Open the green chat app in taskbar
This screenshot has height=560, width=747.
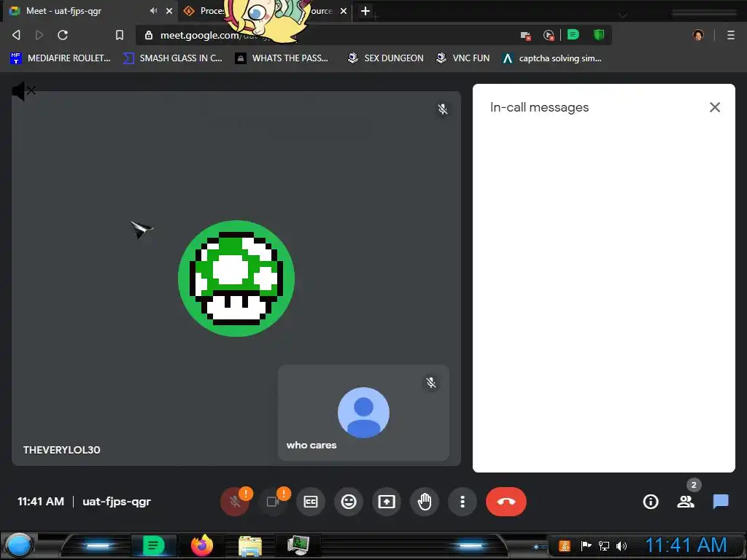(x=153, y=545)
